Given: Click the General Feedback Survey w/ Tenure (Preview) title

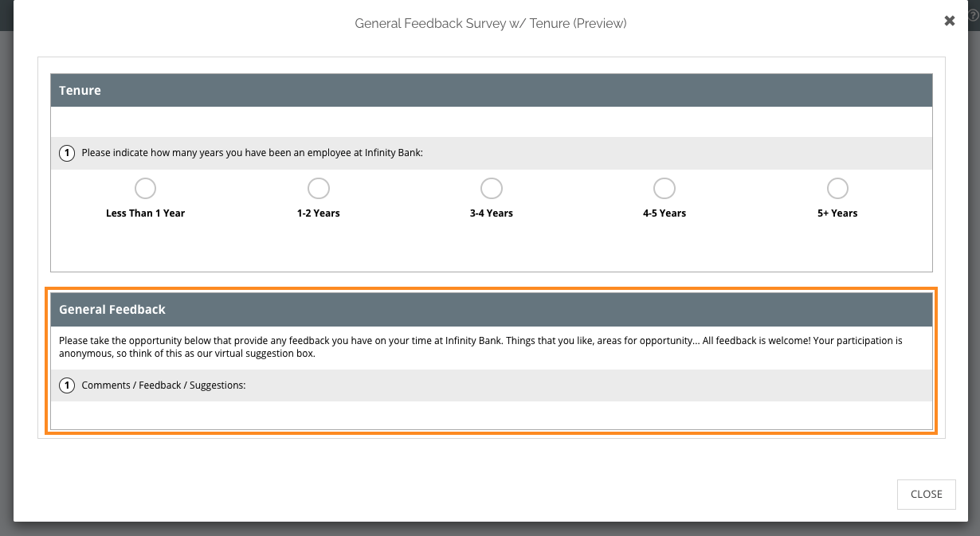Looking at the screenshot, I should coord(491,23).
